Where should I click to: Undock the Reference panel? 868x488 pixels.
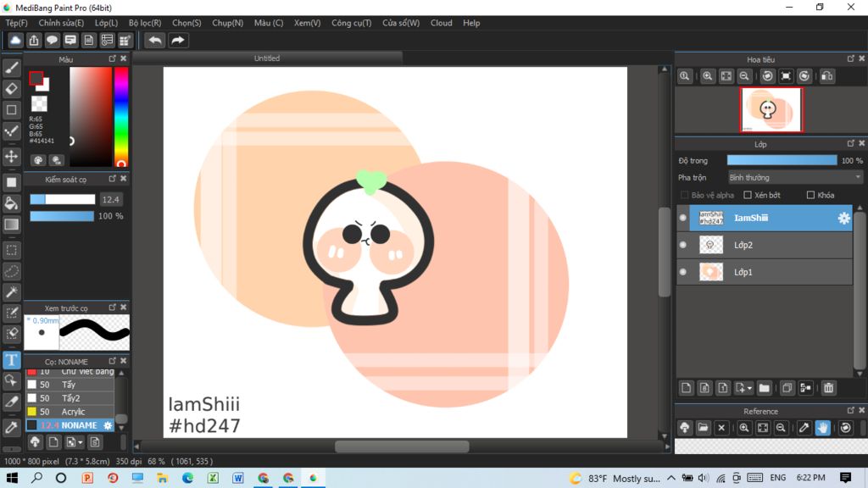(x=851, y=411)
